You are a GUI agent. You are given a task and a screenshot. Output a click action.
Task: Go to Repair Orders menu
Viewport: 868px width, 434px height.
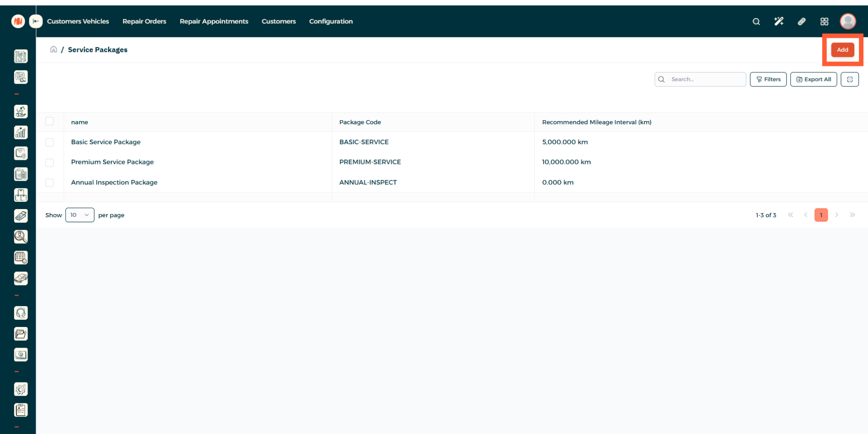pos(144,21)
